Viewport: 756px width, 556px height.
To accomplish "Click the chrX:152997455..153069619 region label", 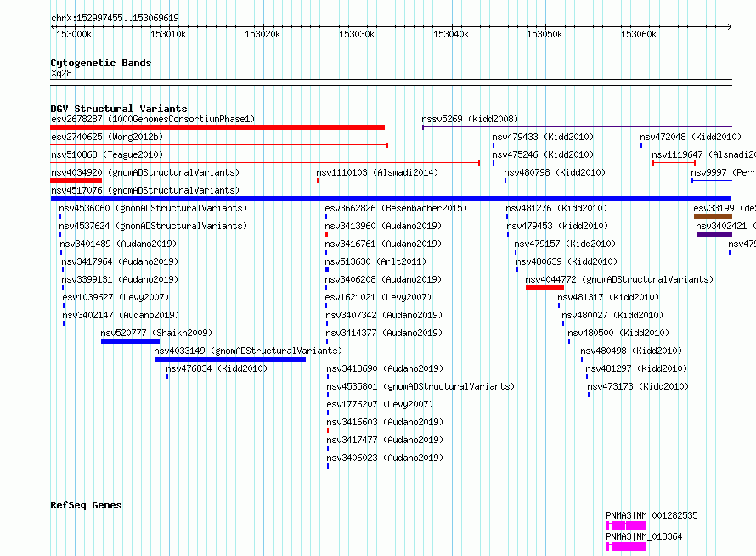I will click(115, 18).
